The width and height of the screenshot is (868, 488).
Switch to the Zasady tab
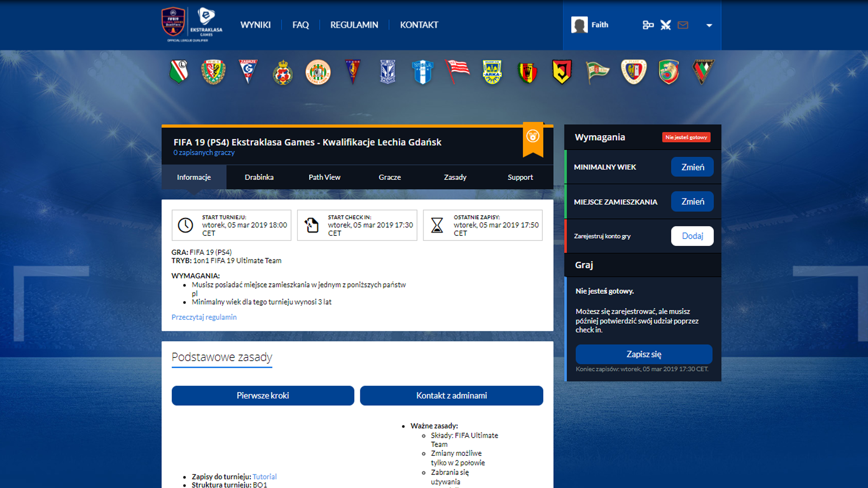(x=455, y=177)
